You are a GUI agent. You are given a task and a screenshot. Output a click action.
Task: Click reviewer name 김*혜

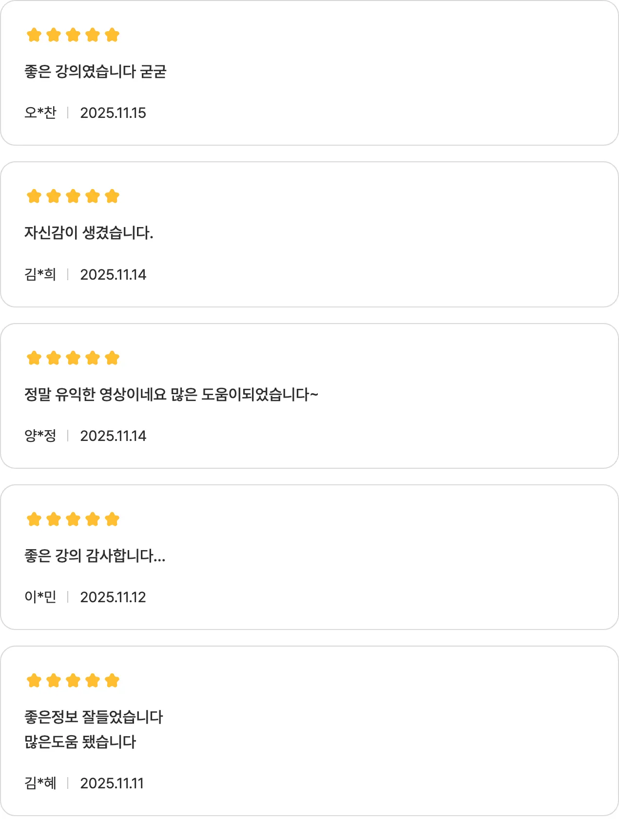click(x=40, y=783)
